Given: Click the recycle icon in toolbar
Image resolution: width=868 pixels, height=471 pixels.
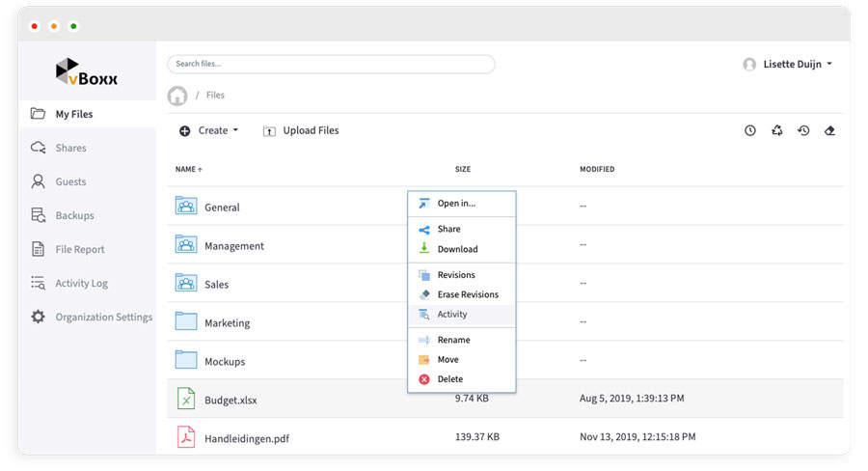Looking at the screenshot, I should tap(777, 130).
